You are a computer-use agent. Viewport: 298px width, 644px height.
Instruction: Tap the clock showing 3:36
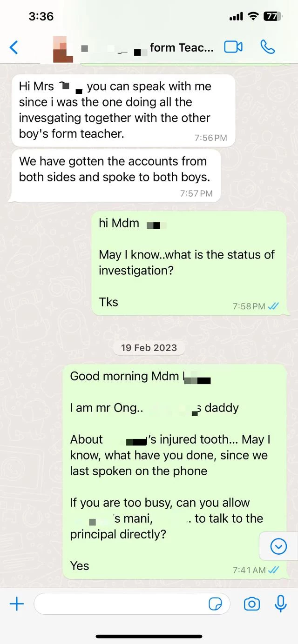41,16
